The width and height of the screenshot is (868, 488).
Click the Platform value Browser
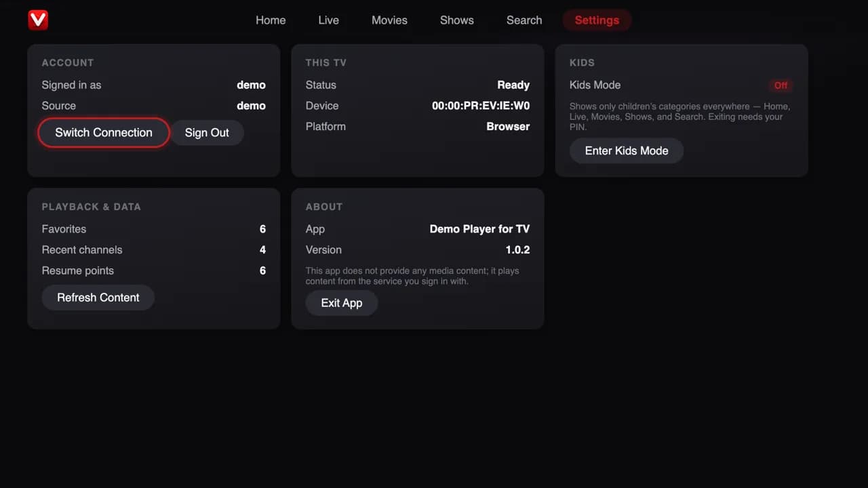tap(508, 127)
